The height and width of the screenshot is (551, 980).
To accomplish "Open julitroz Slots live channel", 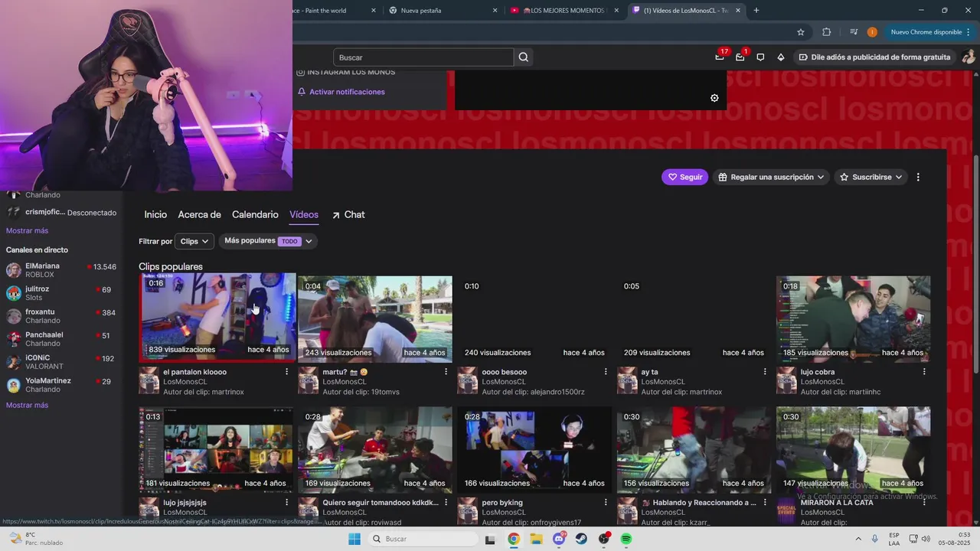I will pos(61,293).
